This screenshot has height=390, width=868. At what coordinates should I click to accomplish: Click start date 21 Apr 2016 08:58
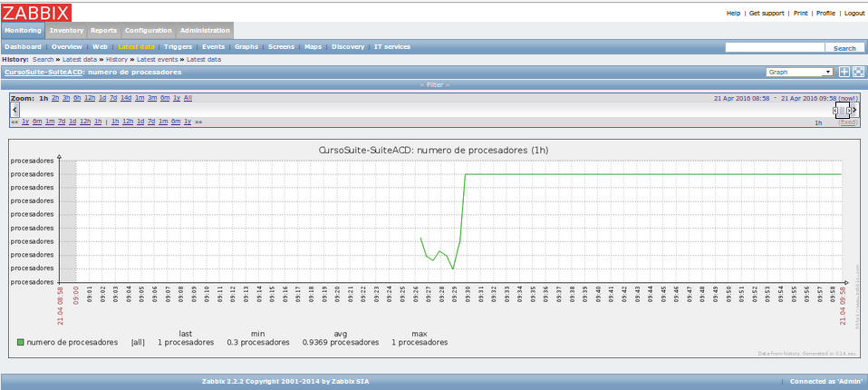point(742,98)
